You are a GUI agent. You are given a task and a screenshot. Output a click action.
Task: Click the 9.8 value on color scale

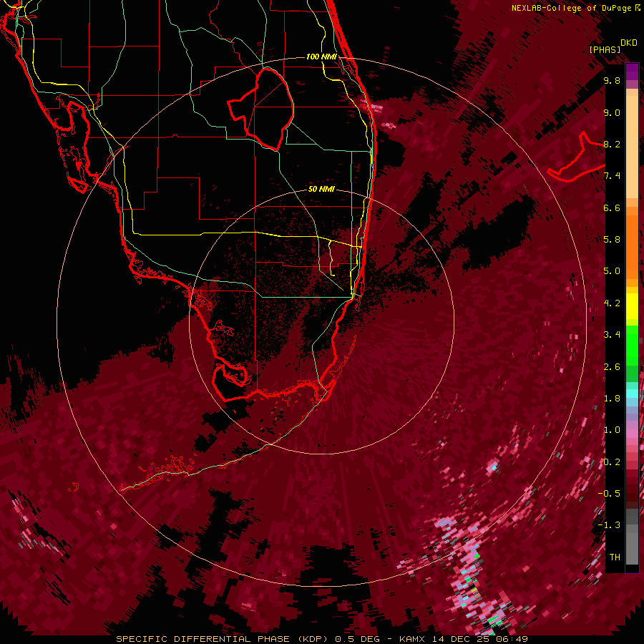click(x=612, y=80)
